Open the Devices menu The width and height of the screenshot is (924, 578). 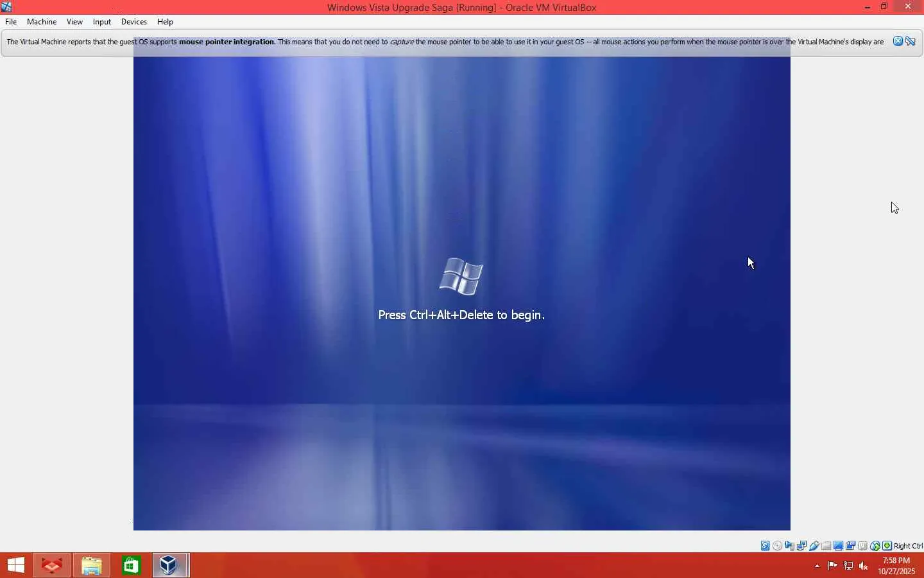134,22
